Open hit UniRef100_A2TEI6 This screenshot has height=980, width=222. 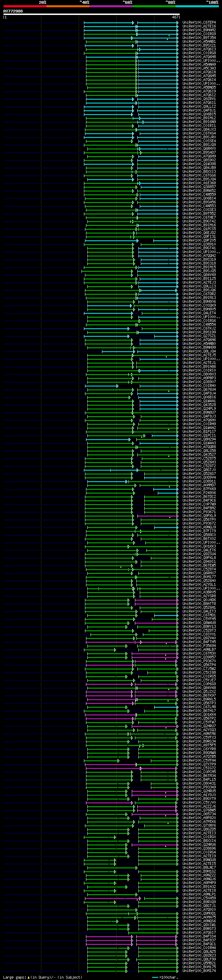(199, 26)
